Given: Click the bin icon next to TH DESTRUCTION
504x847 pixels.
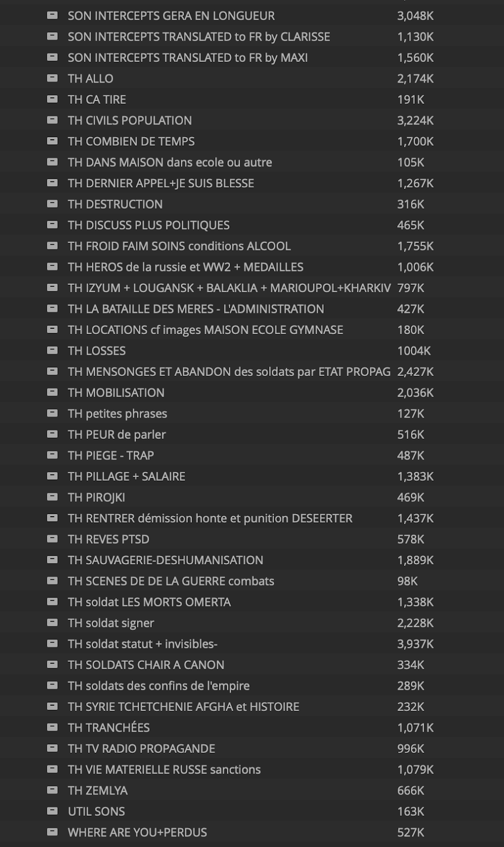Looking at the screenshot, I should pyautogui.click(x=52, y=204).
